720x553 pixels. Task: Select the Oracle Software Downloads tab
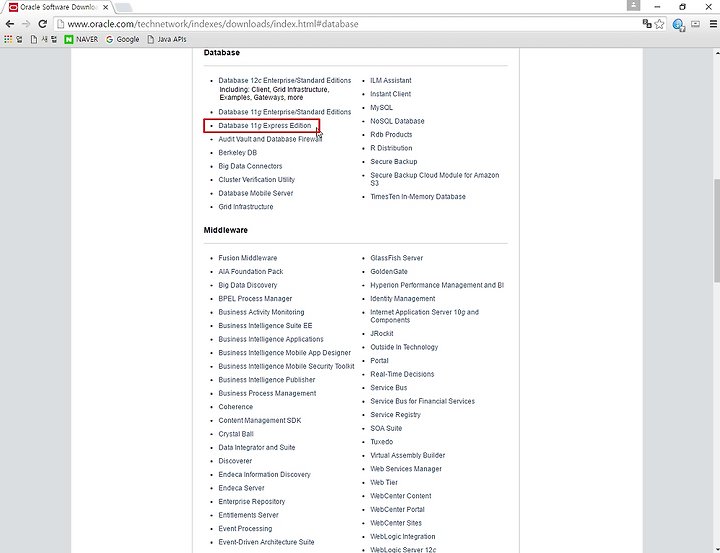pyautogui.click(x=58, y=7)
